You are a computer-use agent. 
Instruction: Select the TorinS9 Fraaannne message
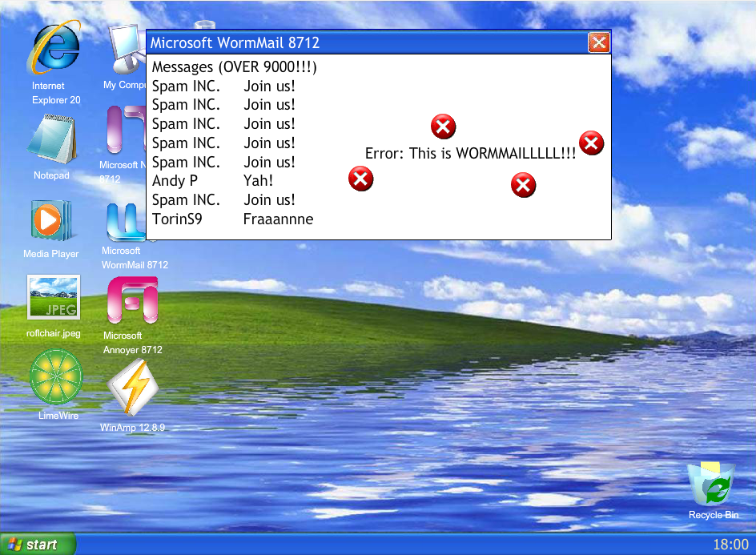click(233, 219)
